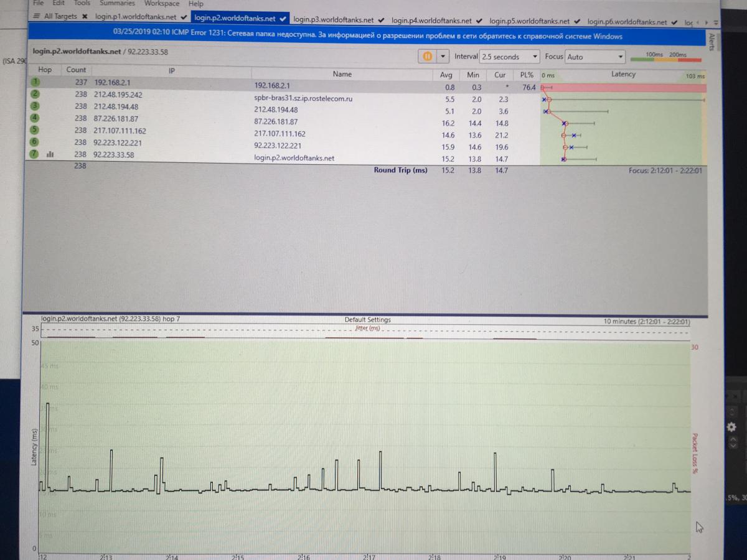This screenshot has width=747, height=560.
Task: Click the Round Trip (ms) summary label
Action: point(400,170)
